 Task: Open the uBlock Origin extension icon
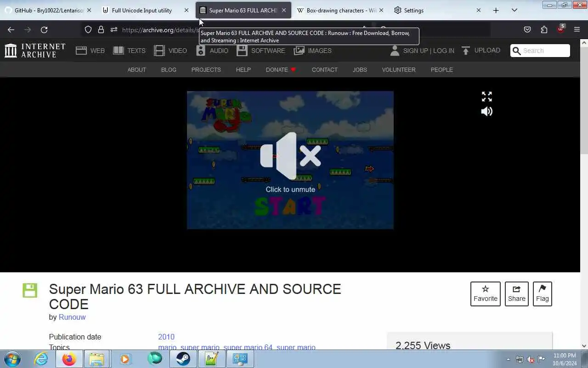pyautogui.click(x=560, y=29)
